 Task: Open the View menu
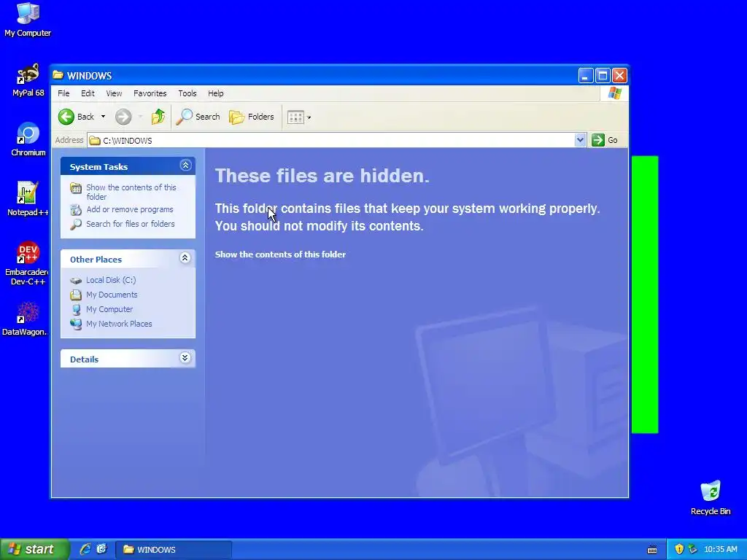pyautogui.click(x=114, y=93)
